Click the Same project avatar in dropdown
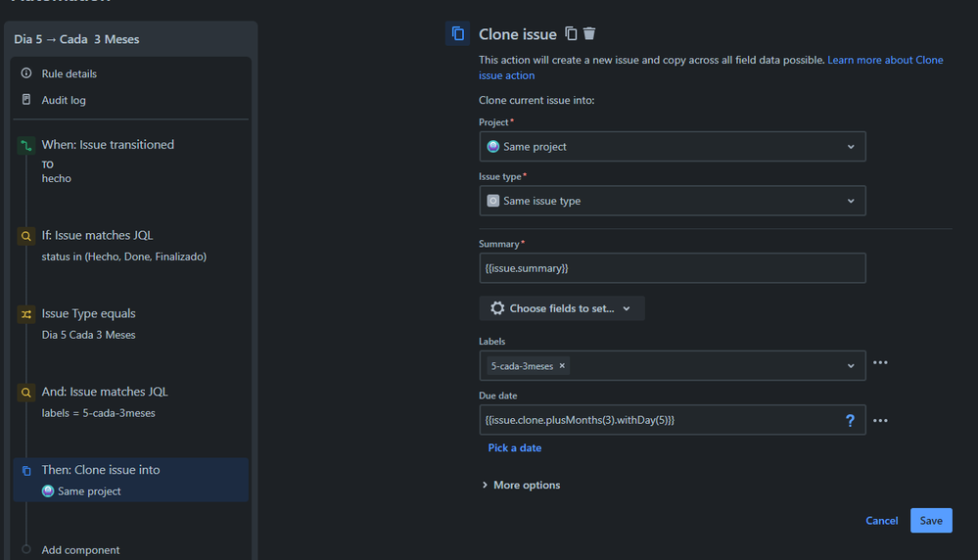Viewport: 978px width, 560px height. click(x=493, y=147)
